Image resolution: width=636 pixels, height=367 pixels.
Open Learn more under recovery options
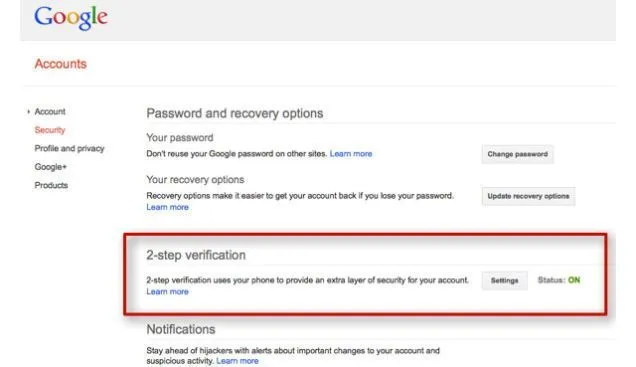(x=168, y=207)
